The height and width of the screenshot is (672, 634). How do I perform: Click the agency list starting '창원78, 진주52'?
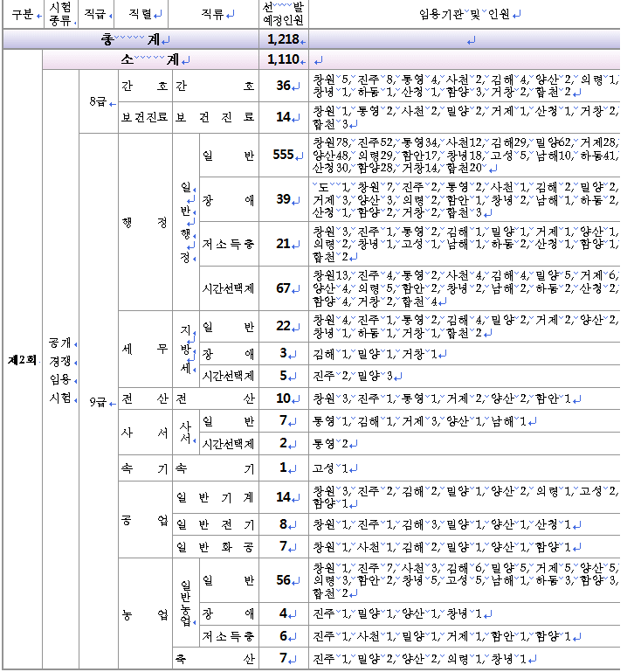[x=465, y=155]
